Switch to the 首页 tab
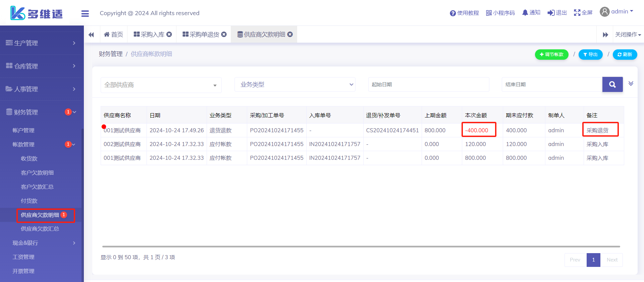Viewport: 644px width, 282px height. coord(114,35)
